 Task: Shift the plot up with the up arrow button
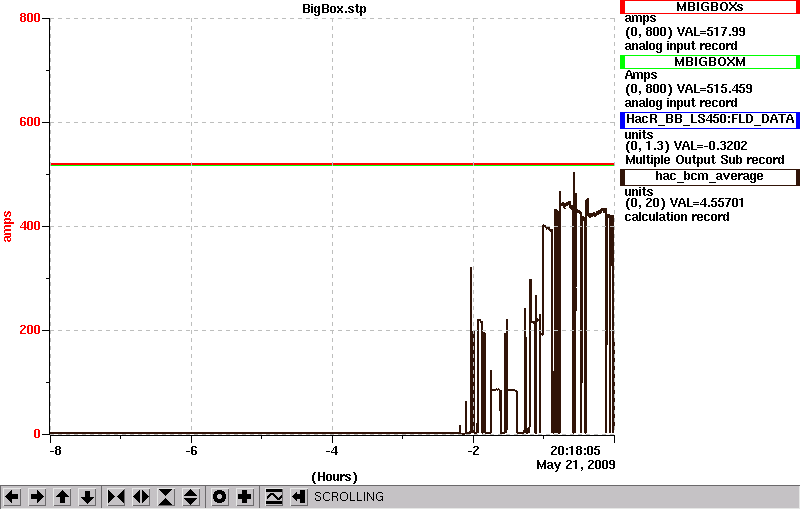pos(62,497)
